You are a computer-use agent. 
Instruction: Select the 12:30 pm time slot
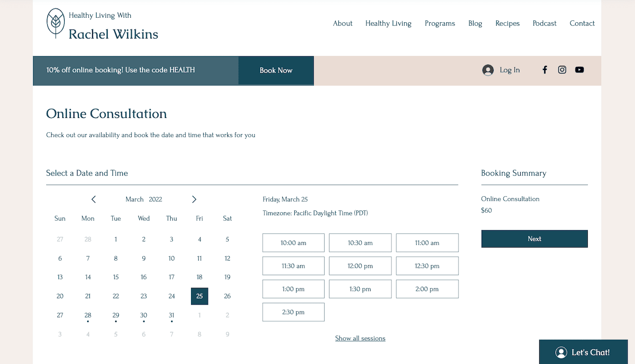(x=427, y=266)
